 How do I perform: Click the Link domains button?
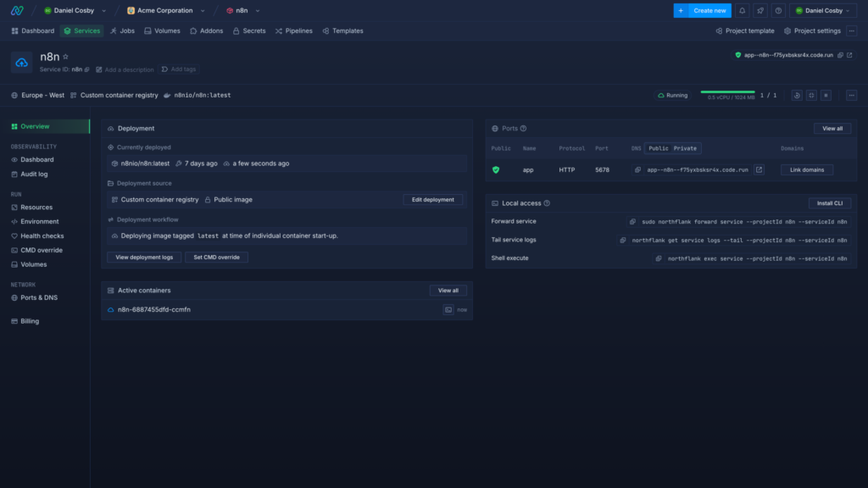pyautogui.click(x=807, y=169)
